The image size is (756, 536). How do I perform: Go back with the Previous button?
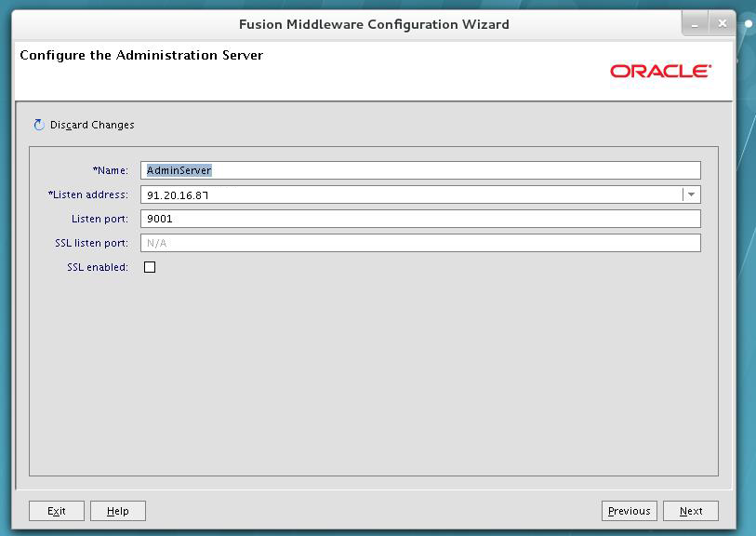(x=629, y=511)
